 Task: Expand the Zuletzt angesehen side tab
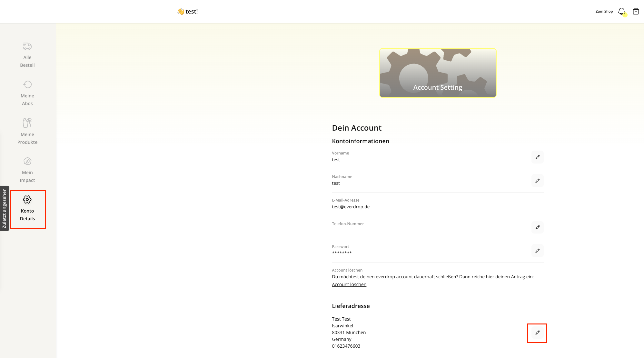point(5,208)
